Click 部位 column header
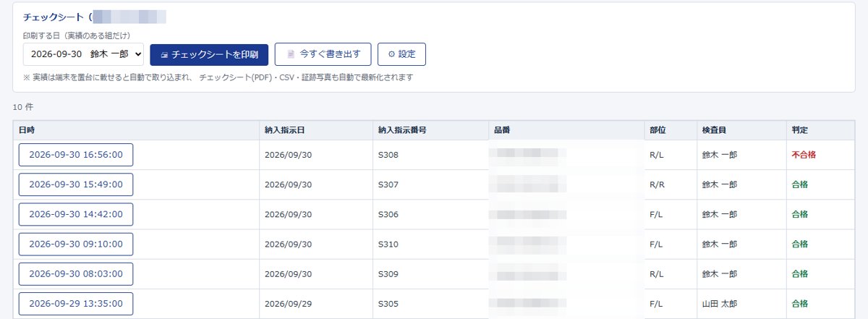Screen dimensions: 868x319 pyautogui.click(x=671, y=130)
